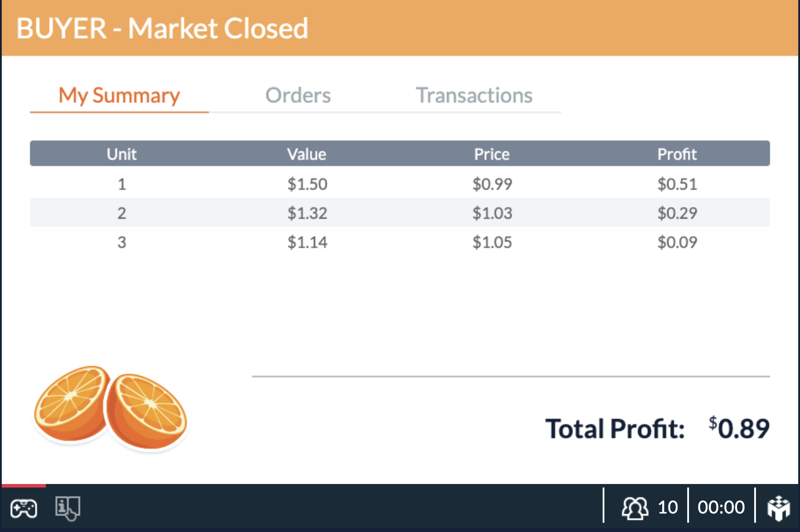Click the Total Profit $0.89 amount

739,428
